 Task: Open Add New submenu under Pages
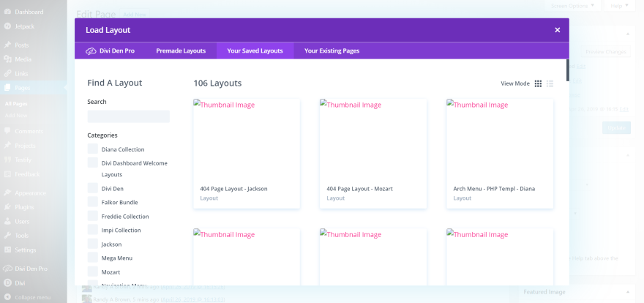(x=16, y=116)
